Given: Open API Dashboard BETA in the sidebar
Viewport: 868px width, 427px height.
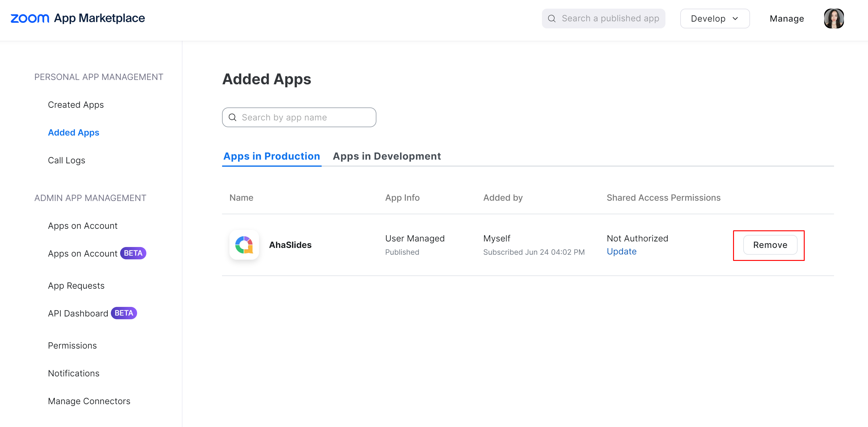Looking at the screenshot, I should point(92,313).
